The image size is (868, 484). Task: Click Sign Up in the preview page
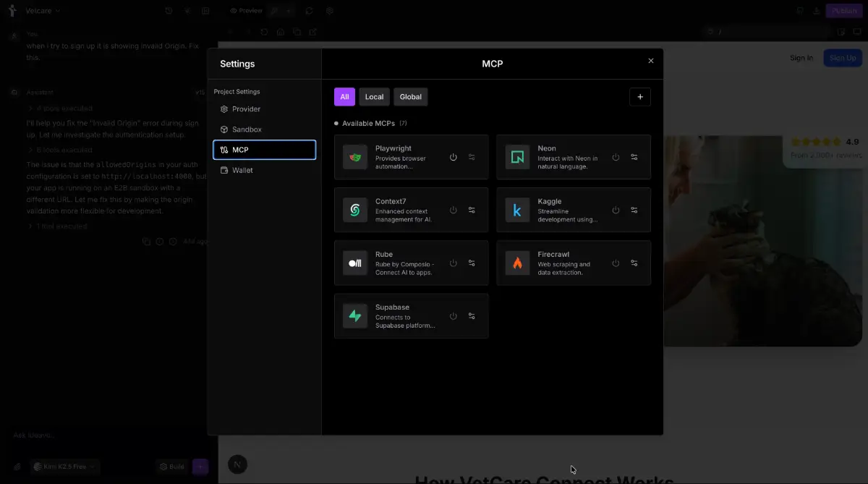click(843, 58)
